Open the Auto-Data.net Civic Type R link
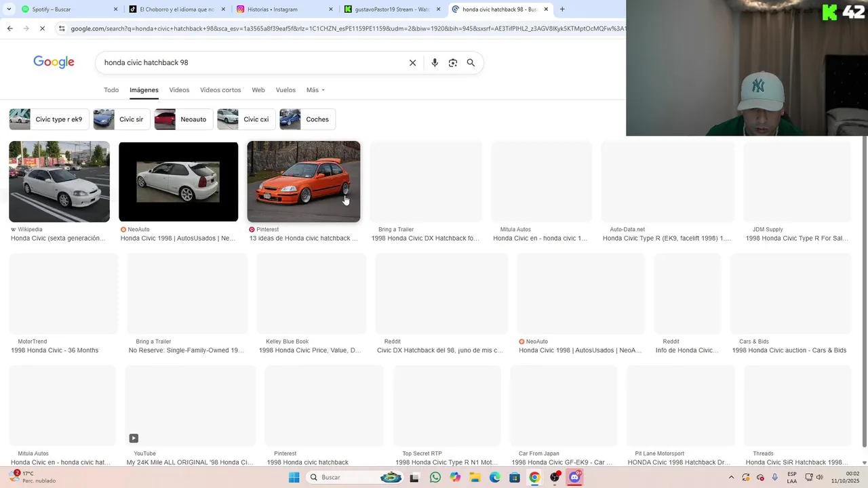The height and width of the screenshot is (488, 868). click(667, 239)
